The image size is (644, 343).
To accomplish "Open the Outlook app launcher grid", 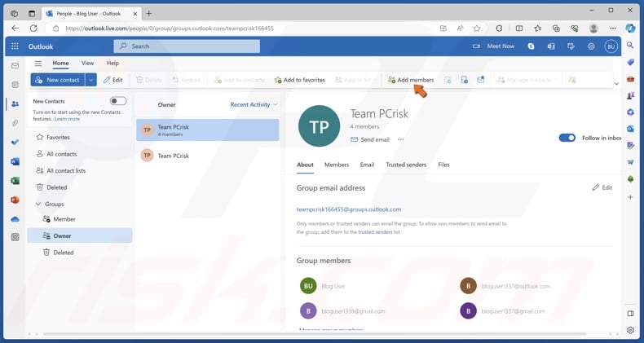I will [15, 46].
